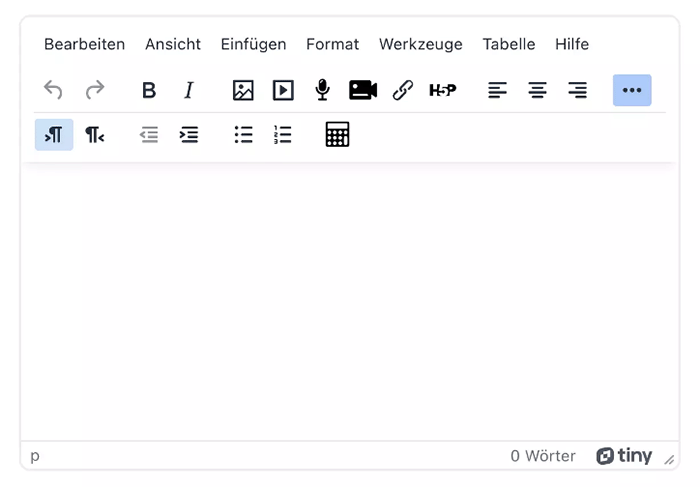Open the equation editor calculator icon
The height and width of the screenshot is (487, 700).
(x=337, y=135)
